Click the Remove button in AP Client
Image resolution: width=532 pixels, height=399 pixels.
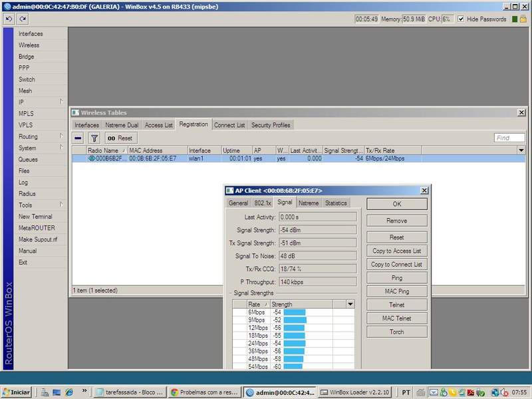coord(396,221)
